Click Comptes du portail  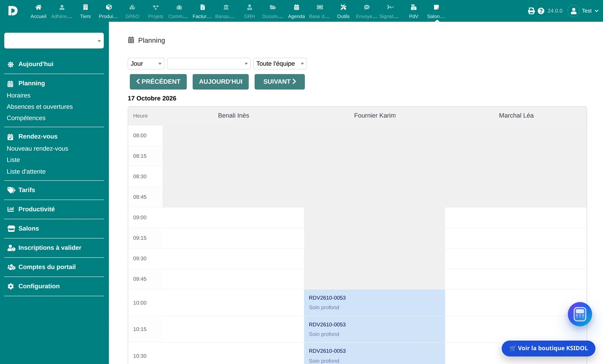47,267
